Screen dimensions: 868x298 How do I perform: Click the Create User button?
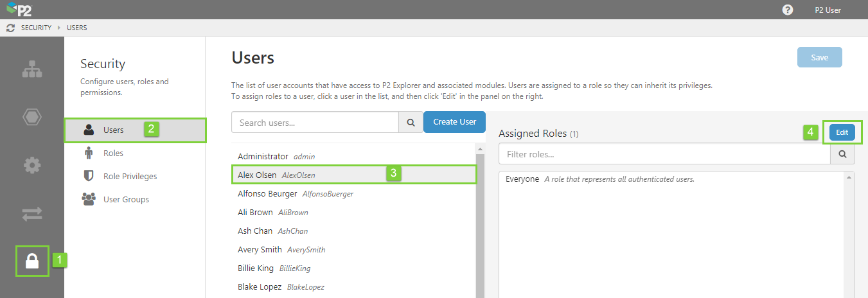[x=454, y=122]
